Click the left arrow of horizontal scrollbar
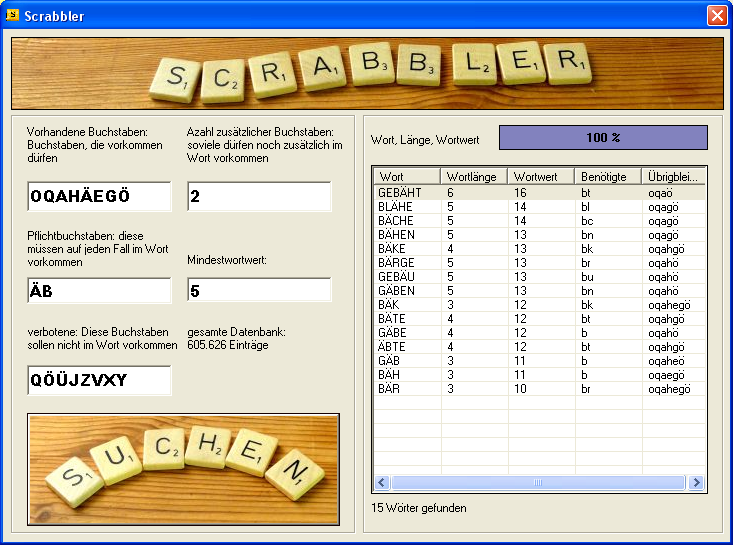Image resolution: width=733 pixels, height=545 pixels. click(x=382, y=482)
